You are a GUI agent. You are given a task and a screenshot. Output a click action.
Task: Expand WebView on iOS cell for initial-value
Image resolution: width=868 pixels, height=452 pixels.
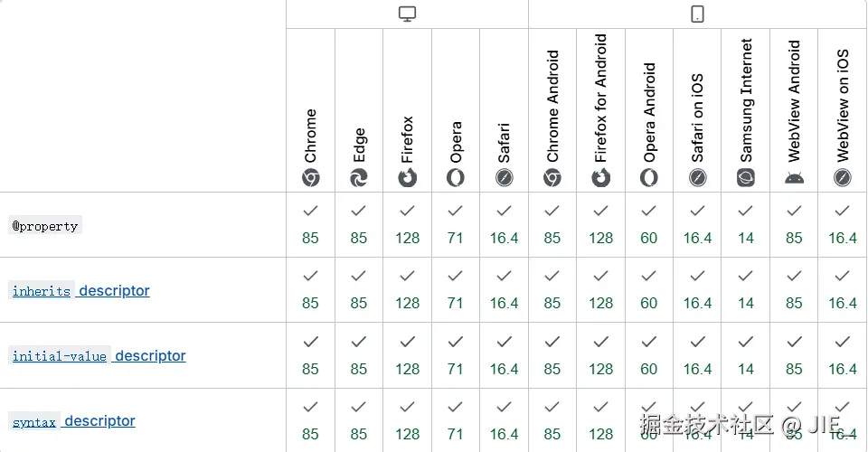pyautogui.click(x=843, y=355)
